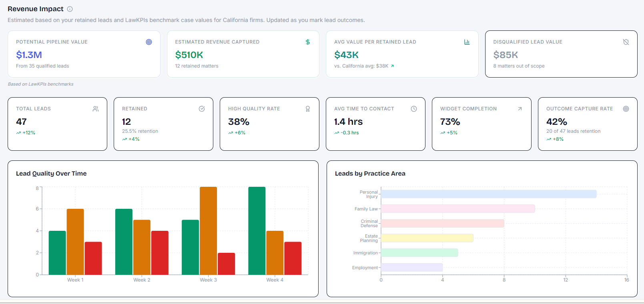This screenshot has height=304, width=644.
Task: Click the $43K average value
Action: [346, 55]
